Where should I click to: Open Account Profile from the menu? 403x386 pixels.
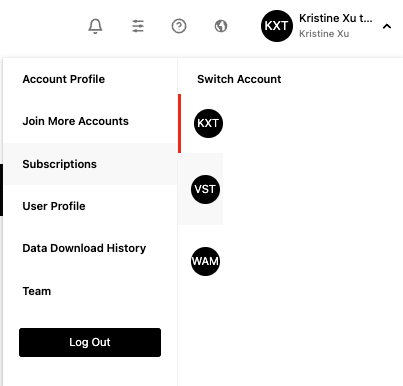point(64,79)
